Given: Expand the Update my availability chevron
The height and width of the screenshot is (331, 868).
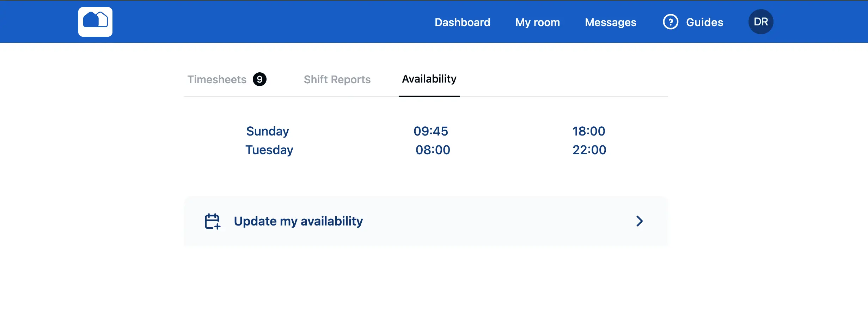Looking at the screenshot, I should point(639,221).
